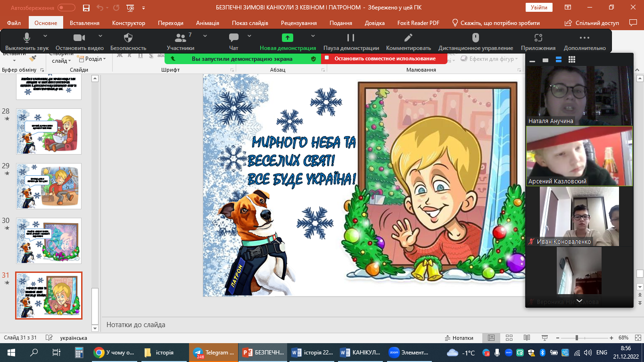Image resolution: width=644 pixels, height=362 pixels.
Task: Toggle the Автозбереження autosave switch
Action: (x=66, y=8)
